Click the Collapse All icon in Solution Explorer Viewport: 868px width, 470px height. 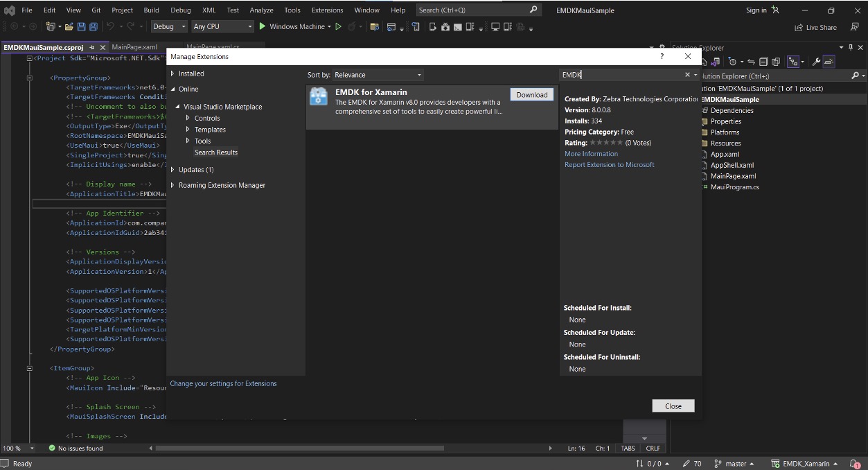[x=763, y=62]
